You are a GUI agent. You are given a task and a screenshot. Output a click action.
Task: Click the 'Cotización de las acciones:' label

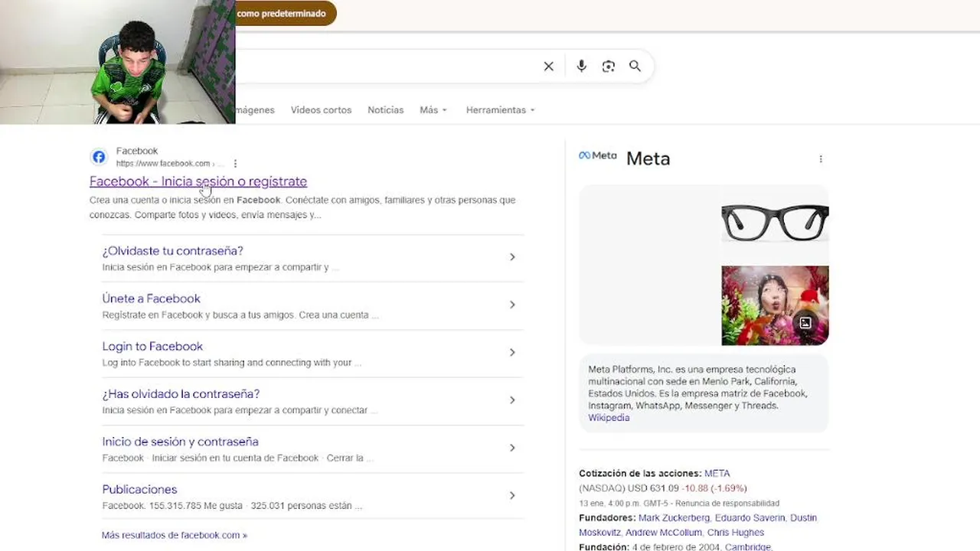click(640, 474)
